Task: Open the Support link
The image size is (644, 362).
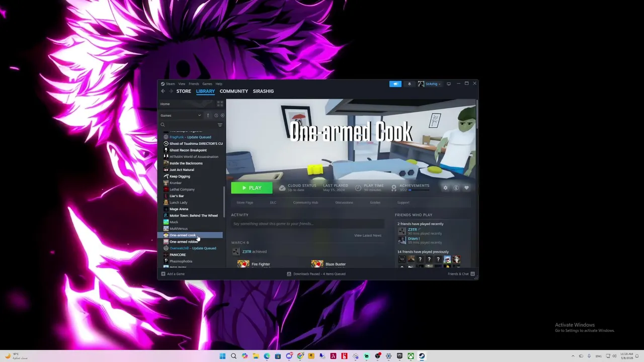Action: [404, 203]
